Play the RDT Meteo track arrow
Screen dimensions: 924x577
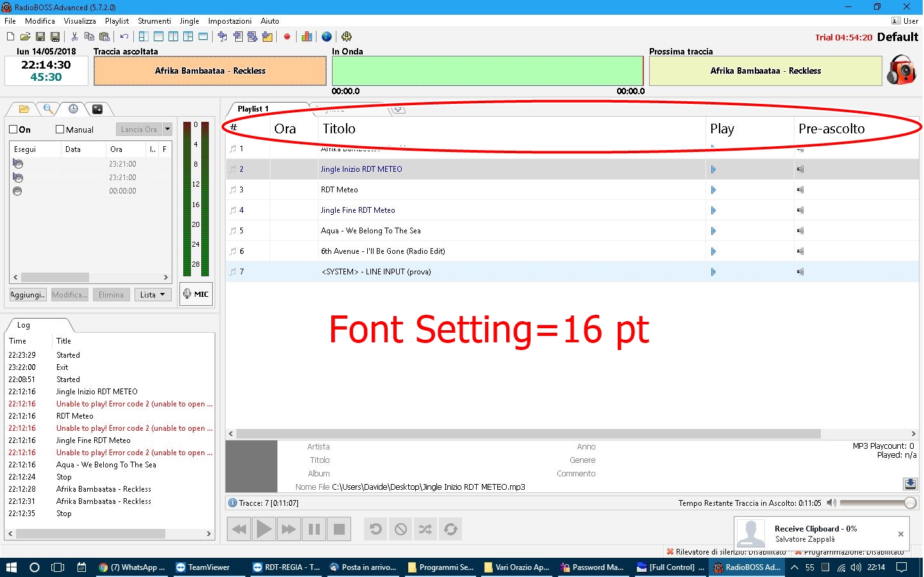713,190
